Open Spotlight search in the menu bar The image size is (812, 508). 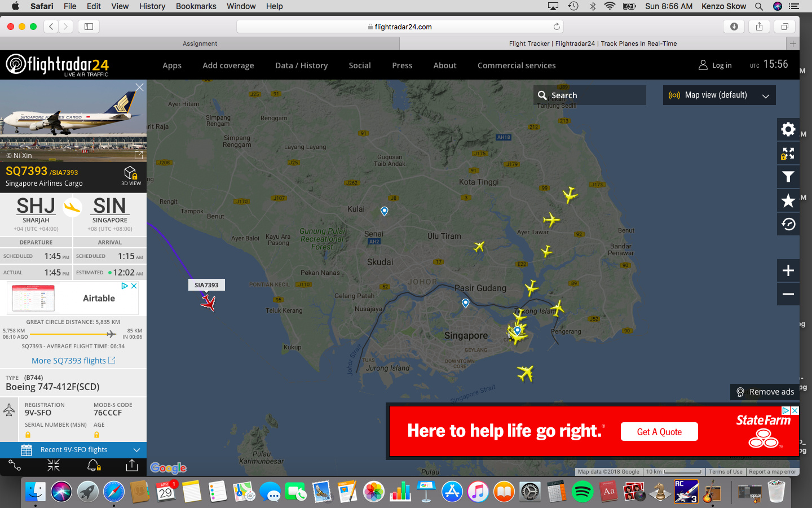click(759, 6)
